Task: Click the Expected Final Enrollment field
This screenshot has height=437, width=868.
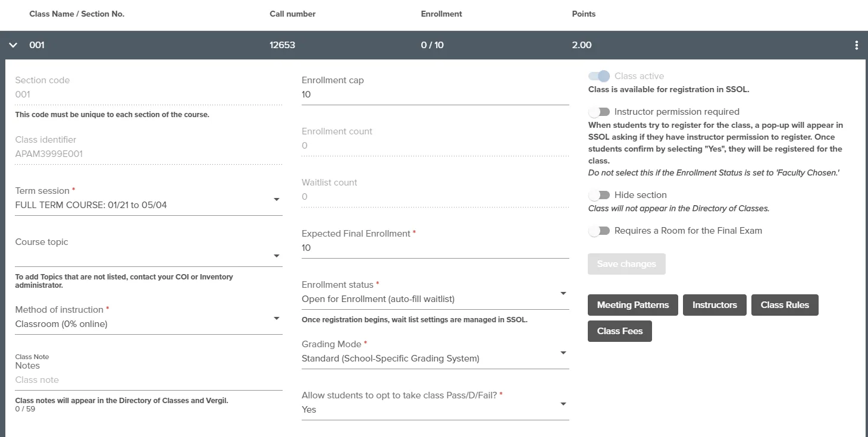Action: [435, 249]
